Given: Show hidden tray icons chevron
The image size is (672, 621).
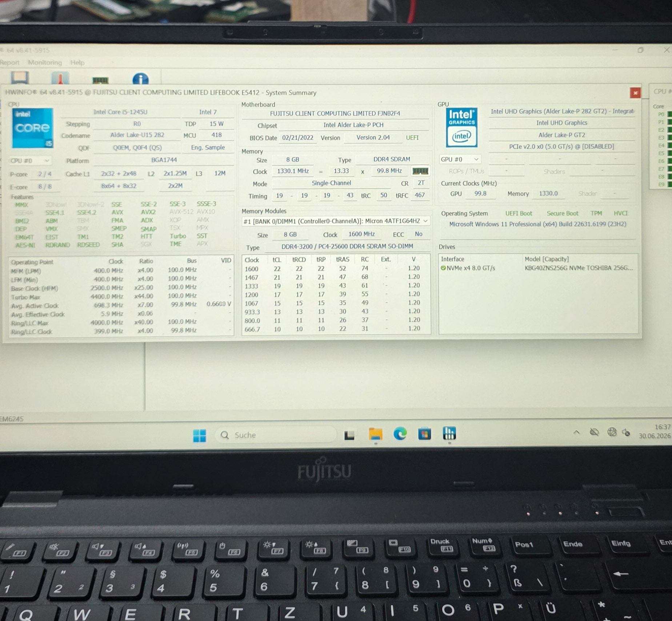Looking at the screenshot, I should point(576,432).
